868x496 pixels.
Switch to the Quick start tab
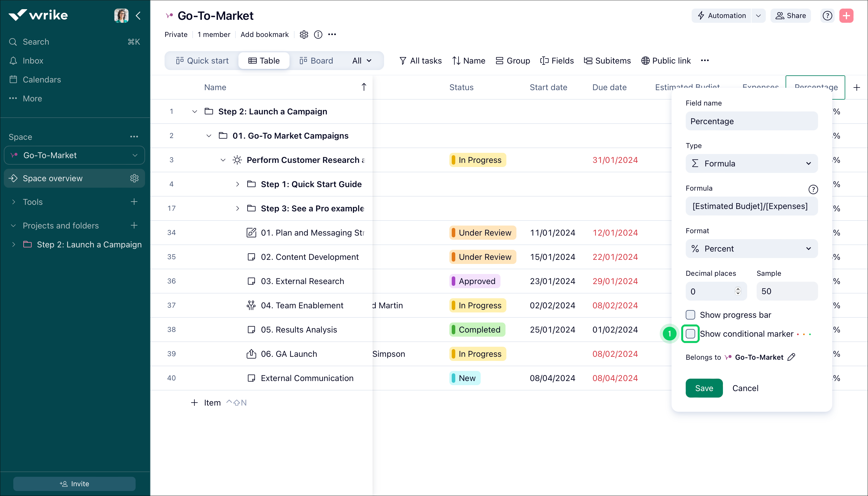coord(202,61)
